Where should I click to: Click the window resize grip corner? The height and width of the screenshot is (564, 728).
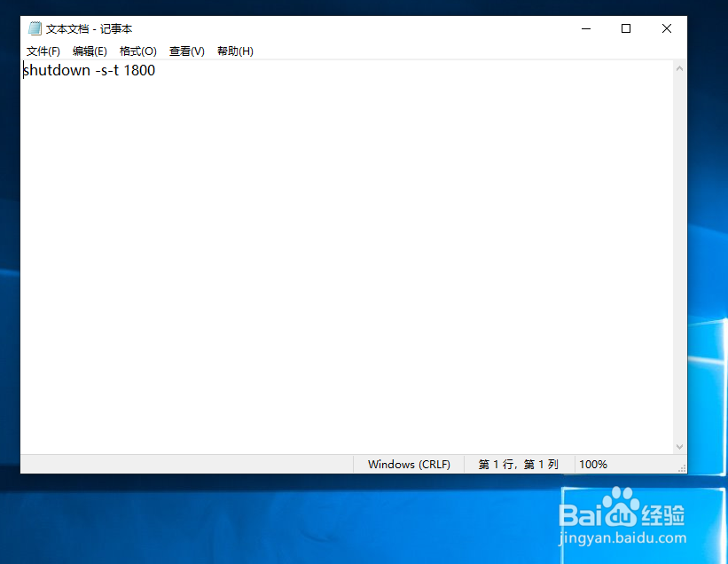tap(683, 468)
